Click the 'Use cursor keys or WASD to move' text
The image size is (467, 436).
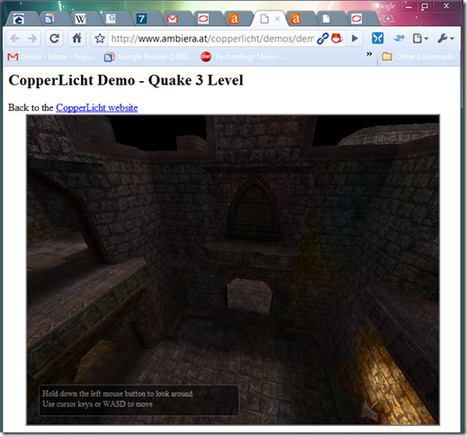point(97,404)
